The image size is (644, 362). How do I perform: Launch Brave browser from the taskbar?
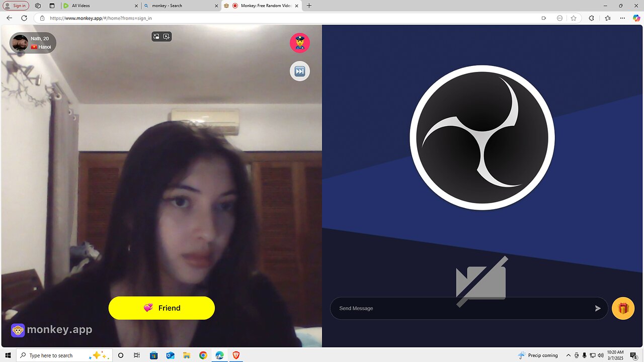pyautogui.click(x=236, y=355)
